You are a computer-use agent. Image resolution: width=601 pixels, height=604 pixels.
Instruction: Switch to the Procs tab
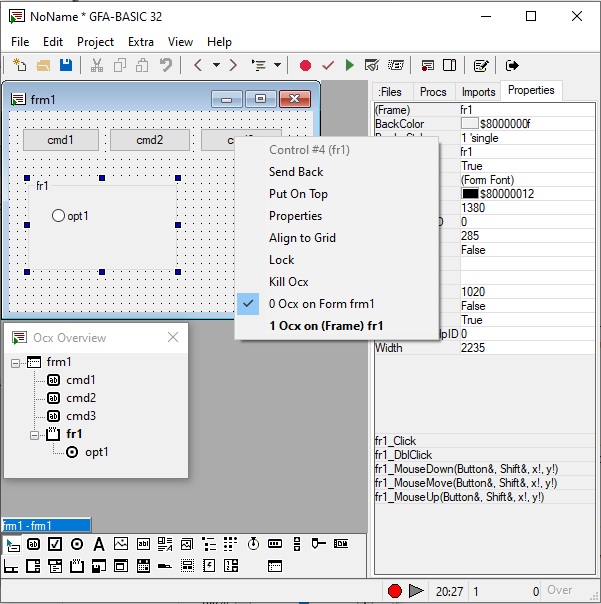pos(433,92)
